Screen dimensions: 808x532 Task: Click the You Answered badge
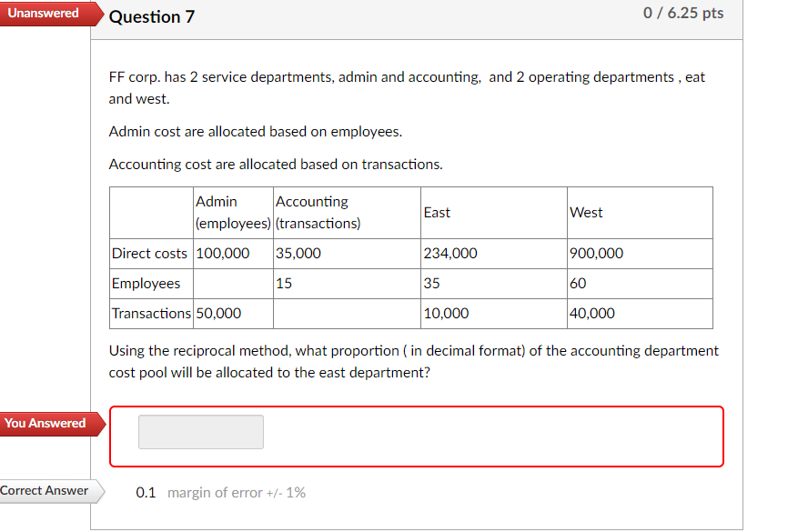(44, 423)
